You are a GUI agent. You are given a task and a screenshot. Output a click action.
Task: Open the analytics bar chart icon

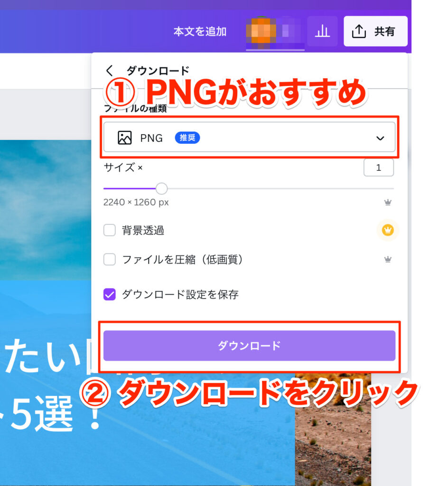coord(322,31)
